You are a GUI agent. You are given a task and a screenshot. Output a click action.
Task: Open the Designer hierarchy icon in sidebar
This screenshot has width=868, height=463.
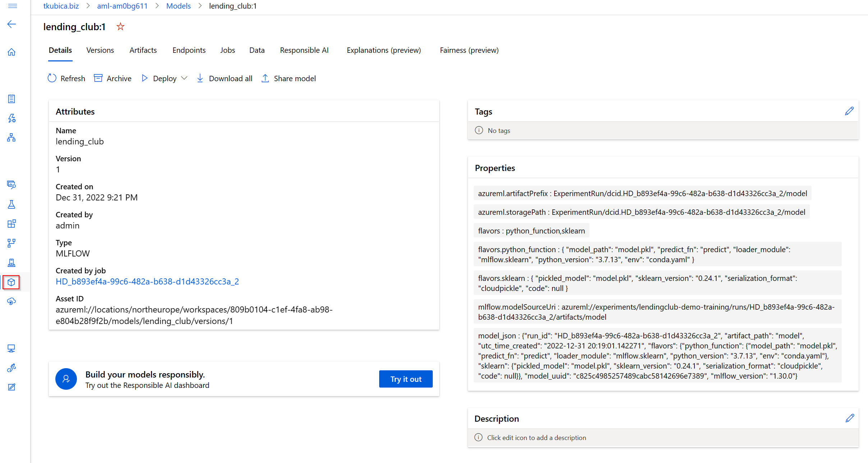click(12, 138)
